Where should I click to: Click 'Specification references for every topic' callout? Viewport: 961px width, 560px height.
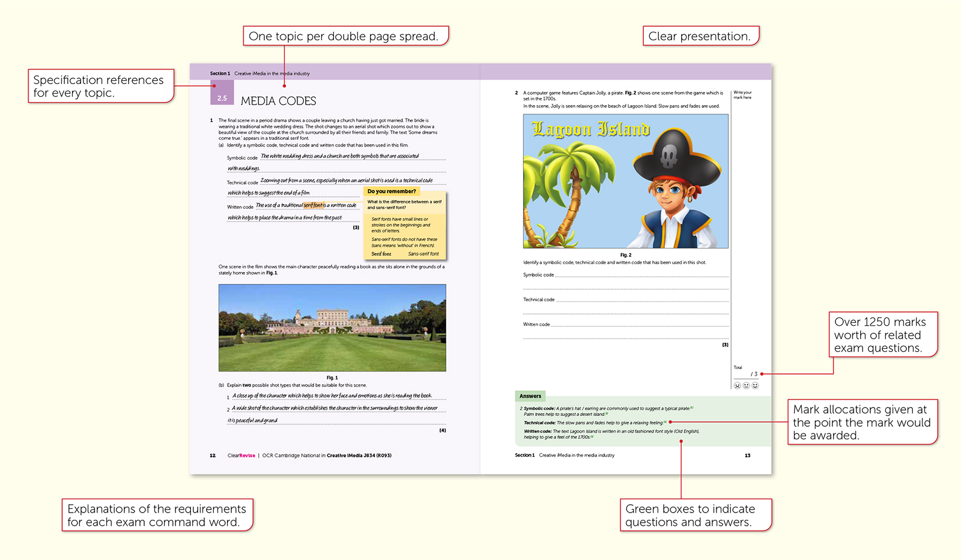(x=100, y=86)
